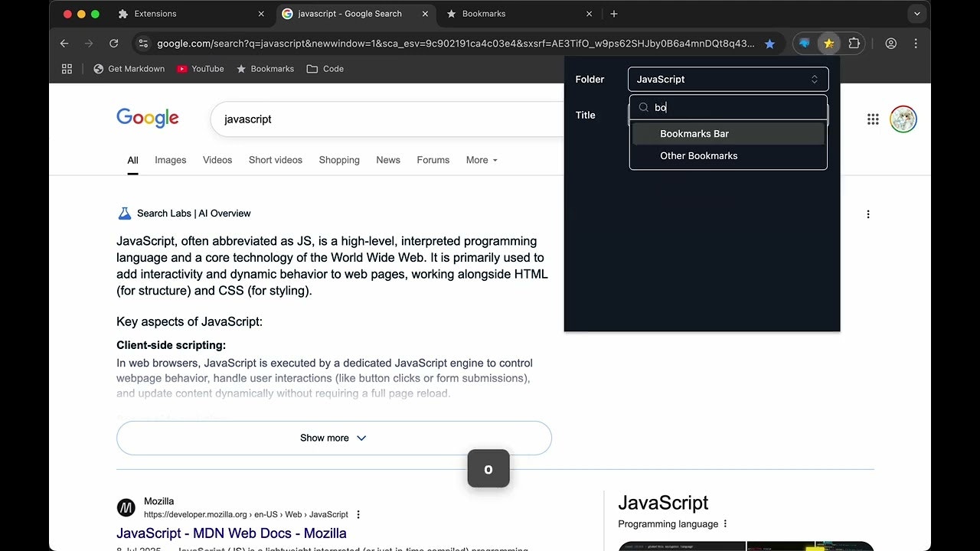Image resolution: width=980 pixels, height=551 pixels.
Task: Click the Google search box
Action: point(387,119)
